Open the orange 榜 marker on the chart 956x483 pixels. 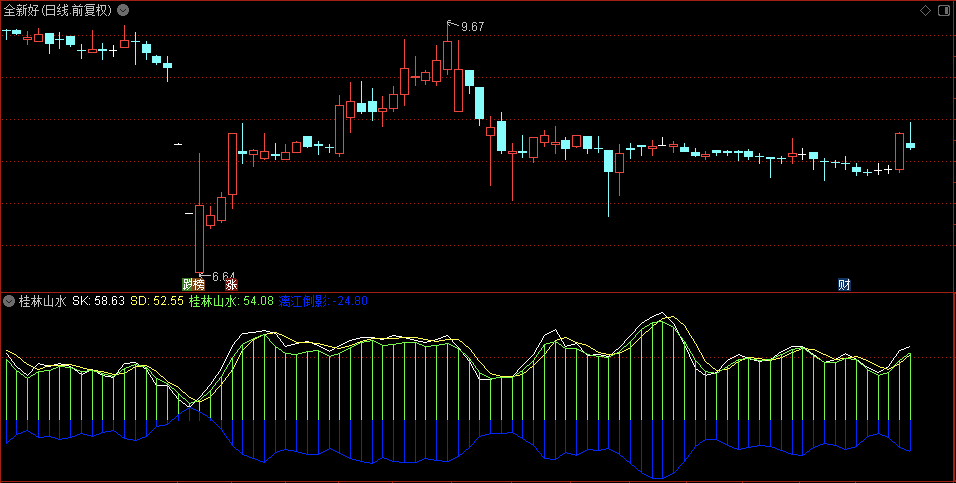click(x=199, y=284)
